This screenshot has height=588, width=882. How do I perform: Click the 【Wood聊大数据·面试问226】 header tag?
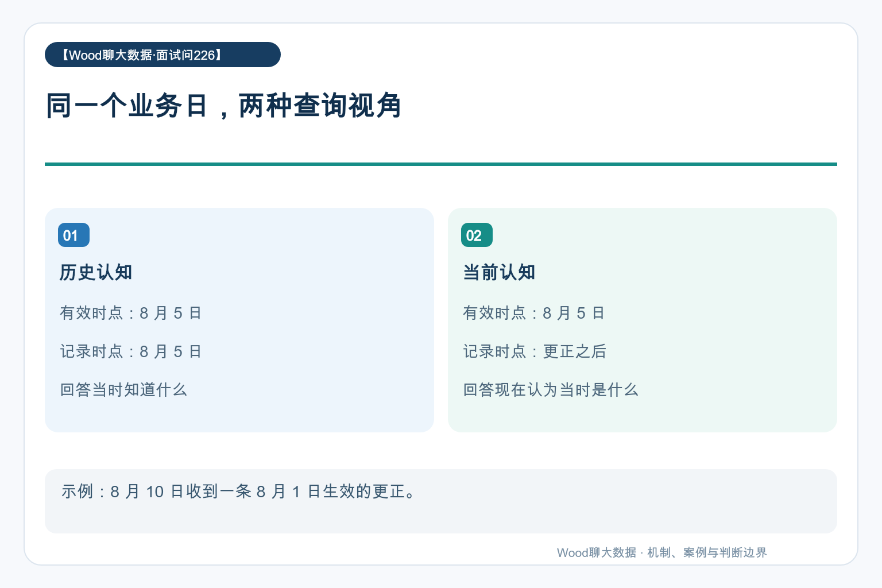163,55
